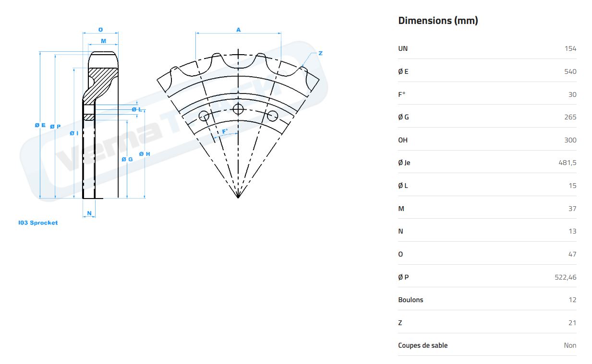This screenshot has height=364, width=592.
Task: Select the Coupes de sable Non entry
Action: [487, 345]
